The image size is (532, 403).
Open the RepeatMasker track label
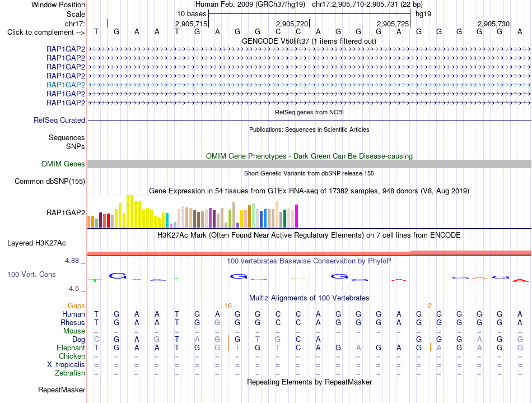click(62, 390)
